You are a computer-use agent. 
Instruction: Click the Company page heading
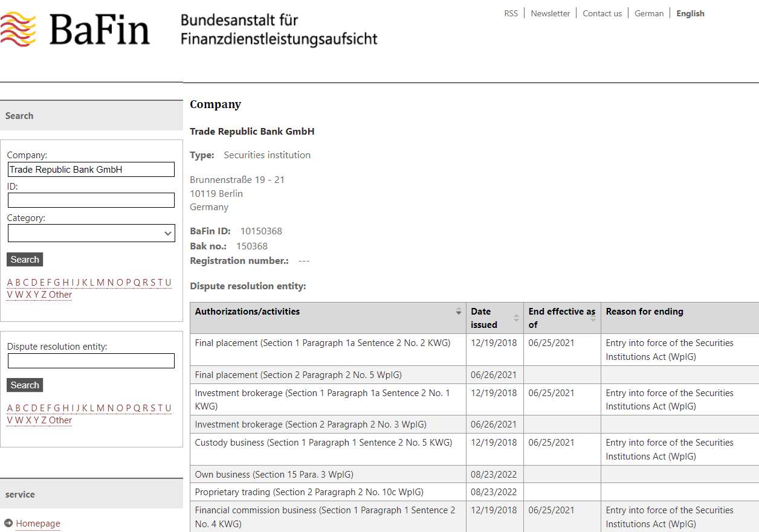click(215, 104)
